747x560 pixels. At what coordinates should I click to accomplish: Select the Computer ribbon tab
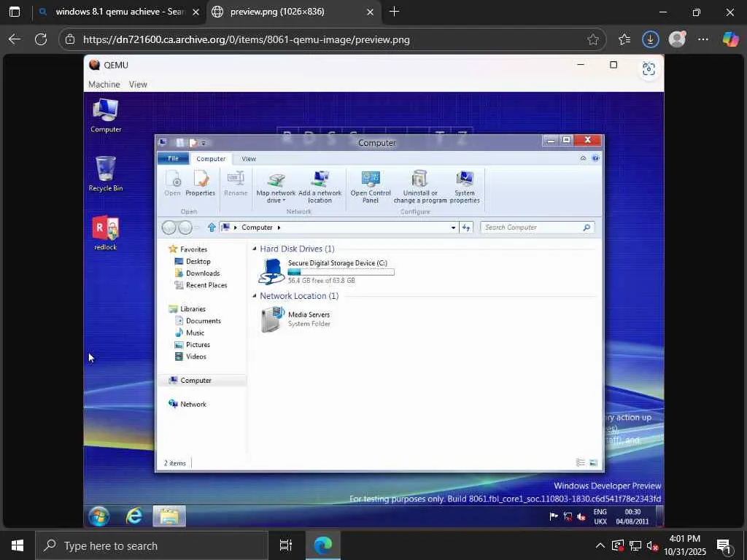coord(211,158)
